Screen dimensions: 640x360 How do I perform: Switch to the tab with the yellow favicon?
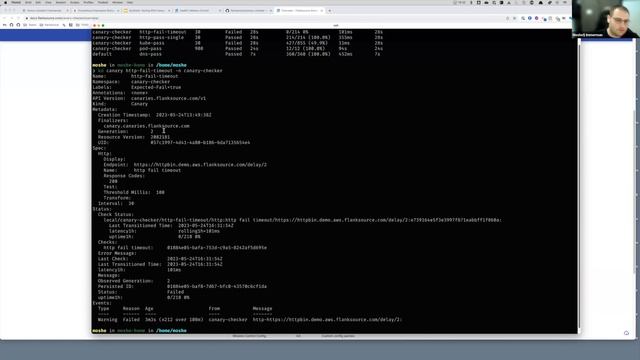[146, 11]
